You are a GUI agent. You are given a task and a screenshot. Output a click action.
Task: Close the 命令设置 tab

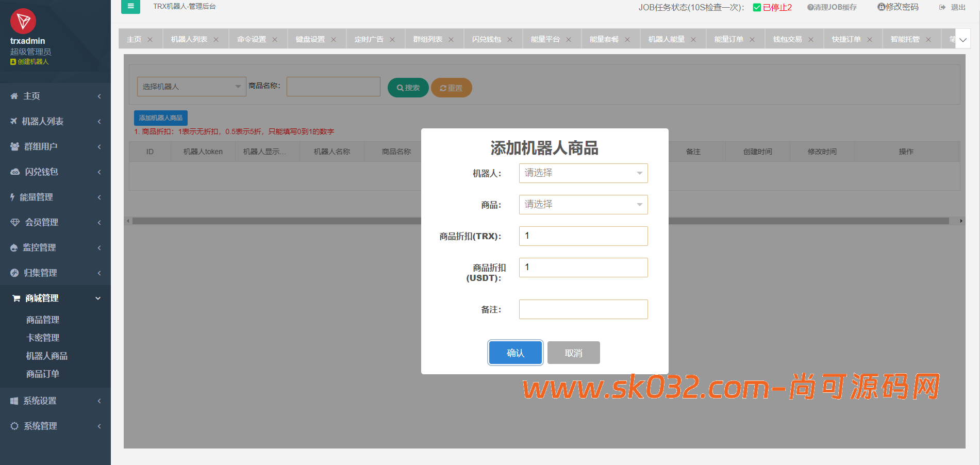(x=275, y=39)
